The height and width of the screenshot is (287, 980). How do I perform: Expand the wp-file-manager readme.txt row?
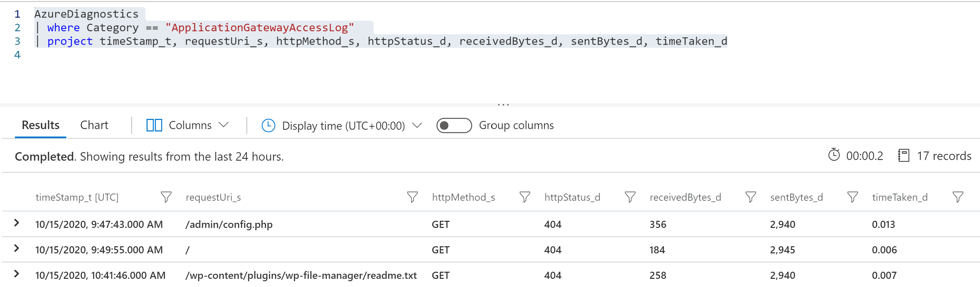(16, 274)
